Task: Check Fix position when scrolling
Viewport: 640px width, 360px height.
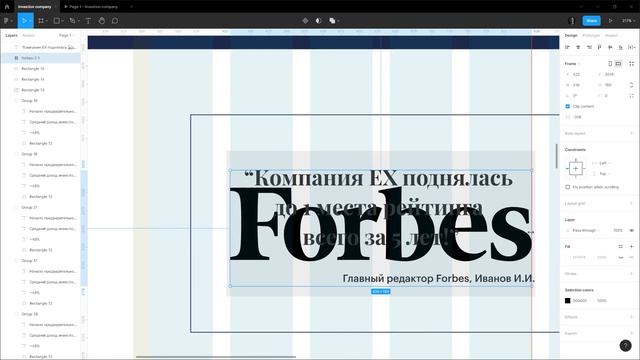Action: 567,187
